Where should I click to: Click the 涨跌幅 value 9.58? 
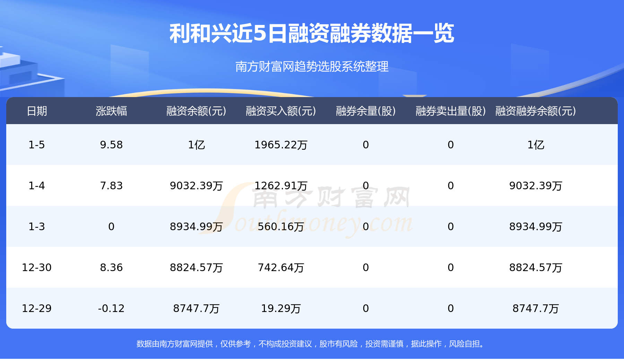pyautogui.click(x=111, y=145)
